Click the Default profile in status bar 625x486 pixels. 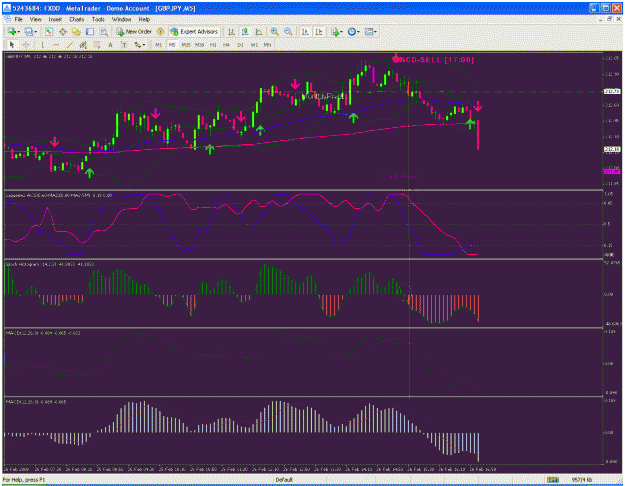(284, 480)
